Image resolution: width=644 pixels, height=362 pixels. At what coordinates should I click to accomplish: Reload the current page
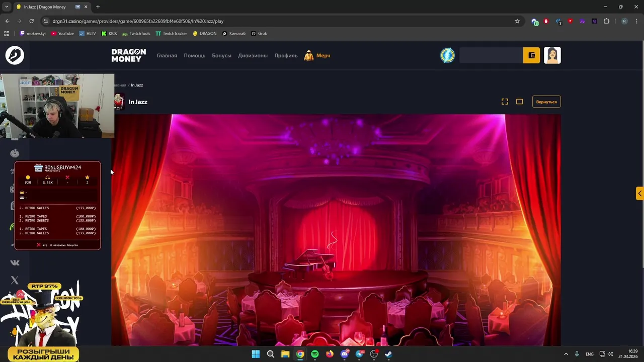pyautogui.click(x=31, y=21)
